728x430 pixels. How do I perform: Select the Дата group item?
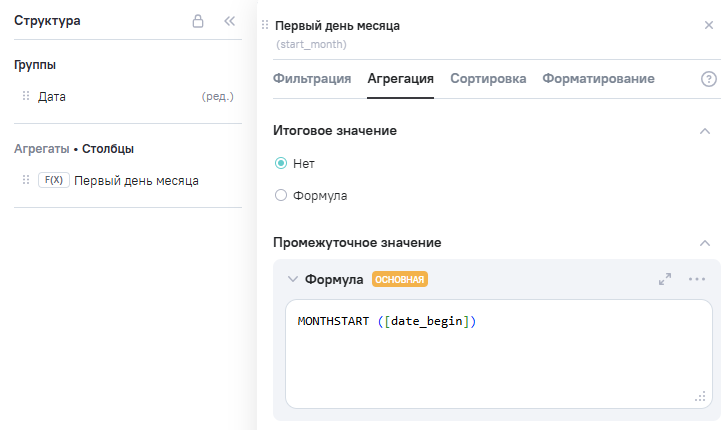click(x=52, y=97)
